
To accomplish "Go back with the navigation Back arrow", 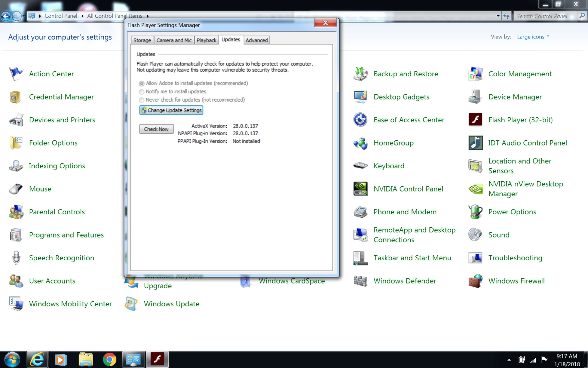I will (6, 16).
